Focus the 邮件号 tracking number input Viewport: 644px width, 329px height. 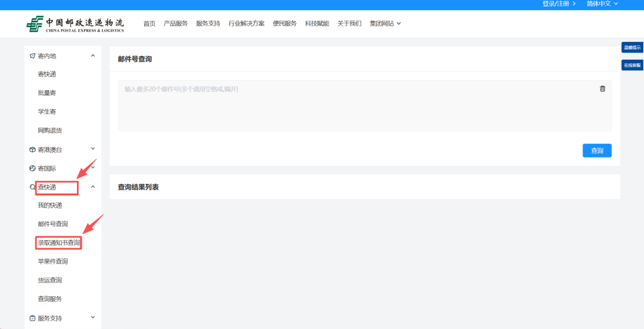(x=365, y=106)
